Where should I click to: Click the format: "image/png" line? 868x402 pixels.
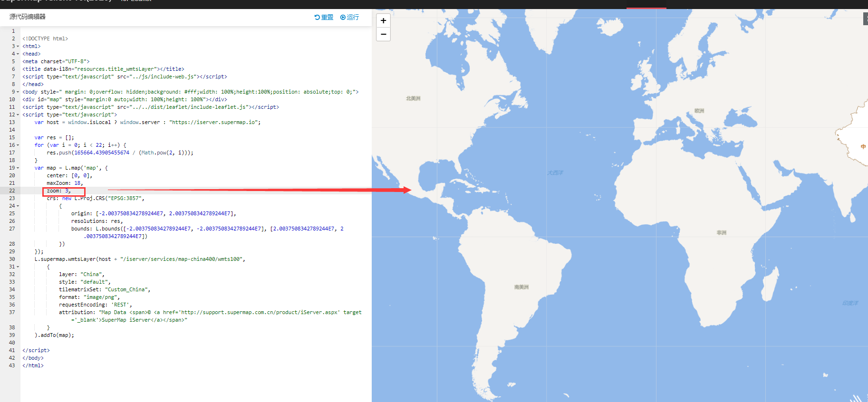[x=89, y=297]
